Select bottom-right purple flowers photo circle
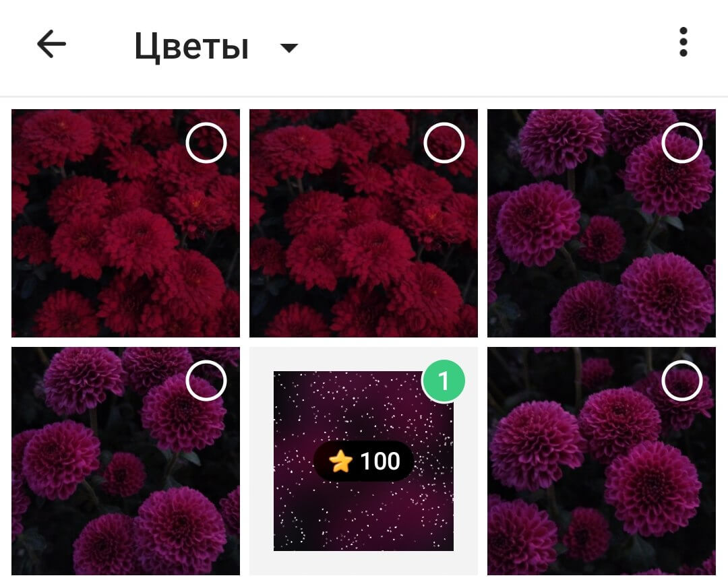Screen dimensions: 728x580 point(681,381)
